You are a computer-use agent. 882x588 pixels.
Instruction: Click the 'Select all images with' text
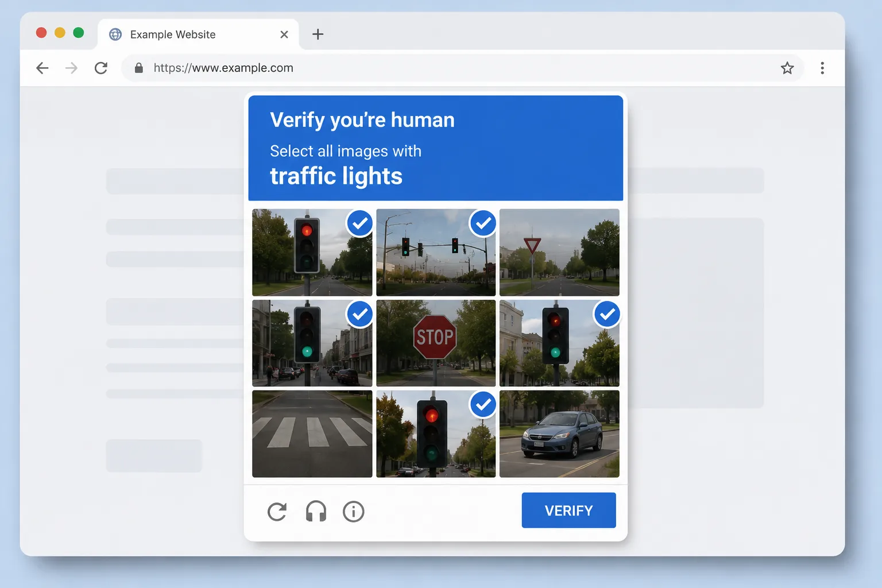(x=346, y=151)
